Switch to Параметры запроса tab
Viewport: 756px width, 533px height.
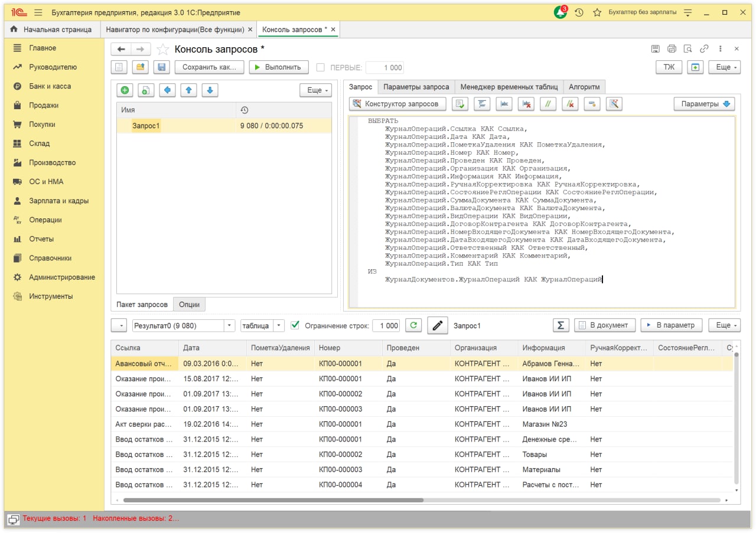[416, 87]
